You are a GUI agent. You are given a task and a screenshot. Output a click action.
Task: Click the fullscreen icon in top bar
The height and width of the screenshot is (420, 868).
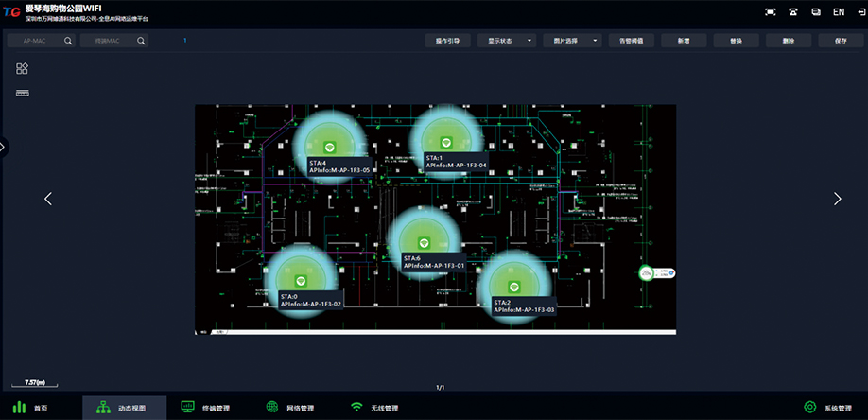(770, 12)
